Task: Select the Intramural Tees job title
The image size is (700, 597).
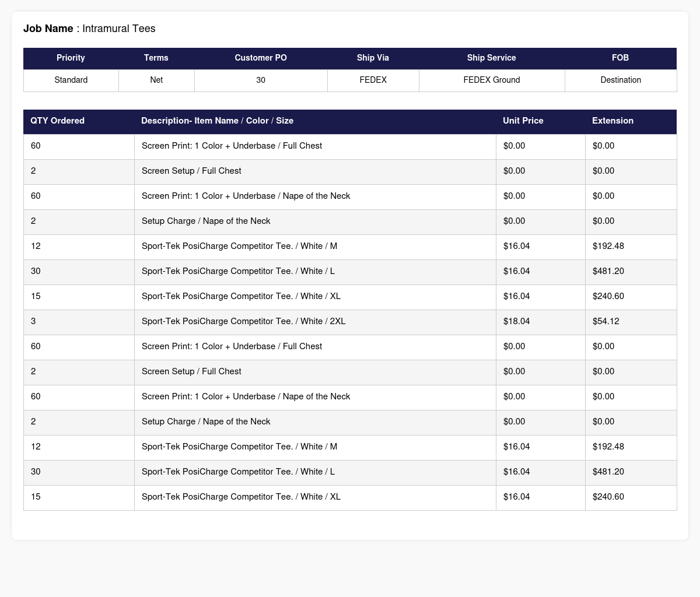Action: 119,29
